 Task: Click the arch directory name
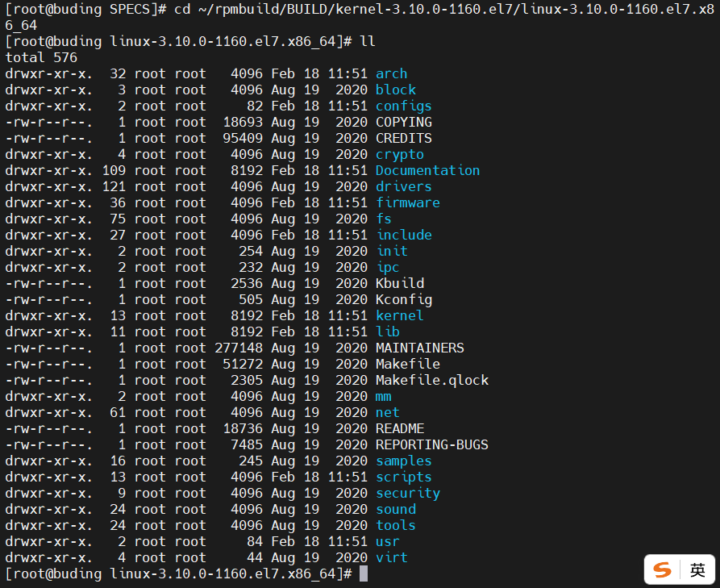391,73
